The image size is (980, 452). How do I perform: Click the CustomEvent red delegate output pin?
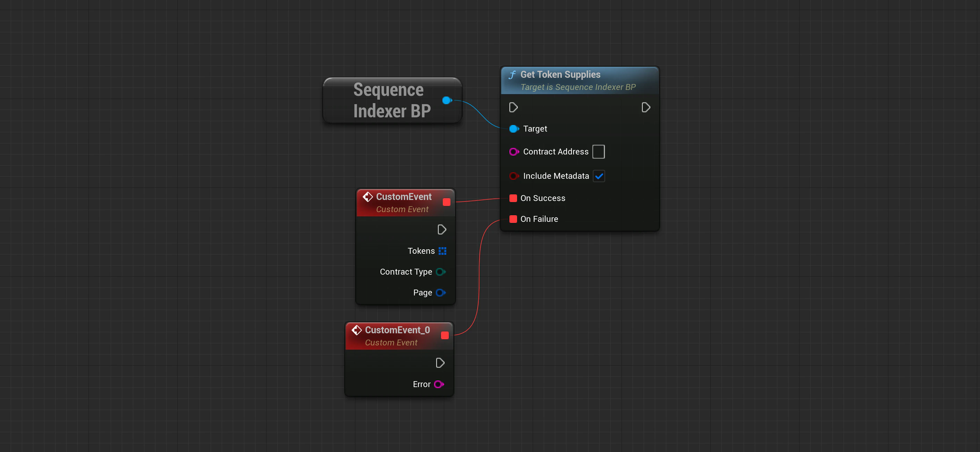(x=447, y=202)
